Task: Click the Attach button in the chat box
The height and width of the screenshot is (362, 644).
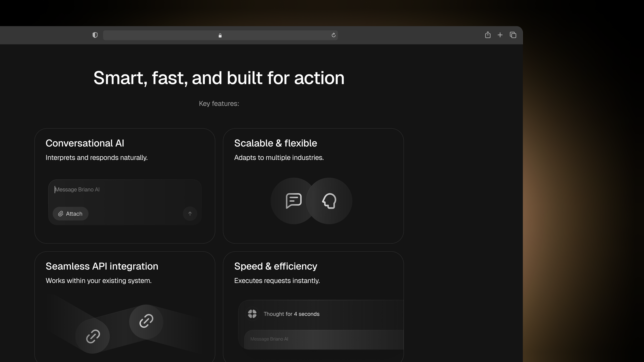Action: pos(70,214)
